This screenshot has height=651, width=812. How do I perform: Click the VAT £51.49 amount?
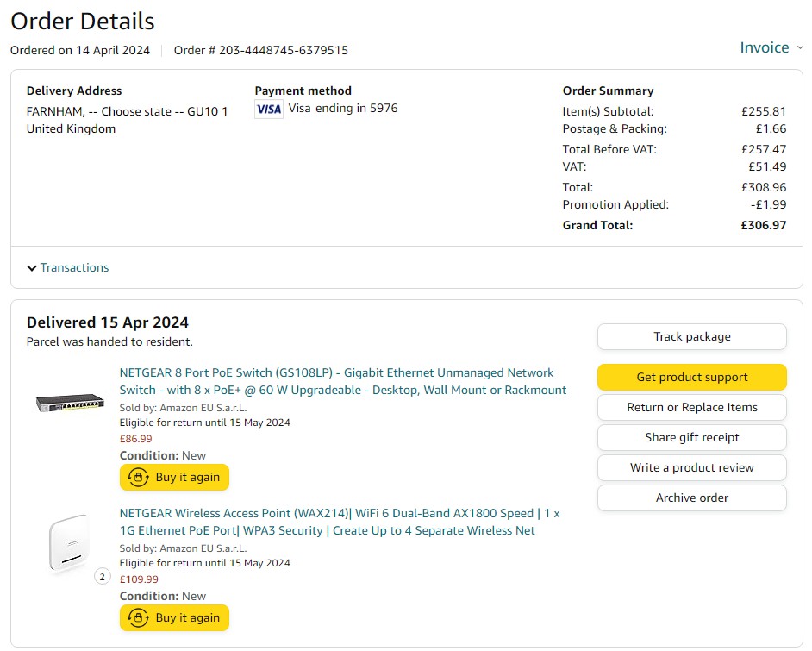point(767,166)
